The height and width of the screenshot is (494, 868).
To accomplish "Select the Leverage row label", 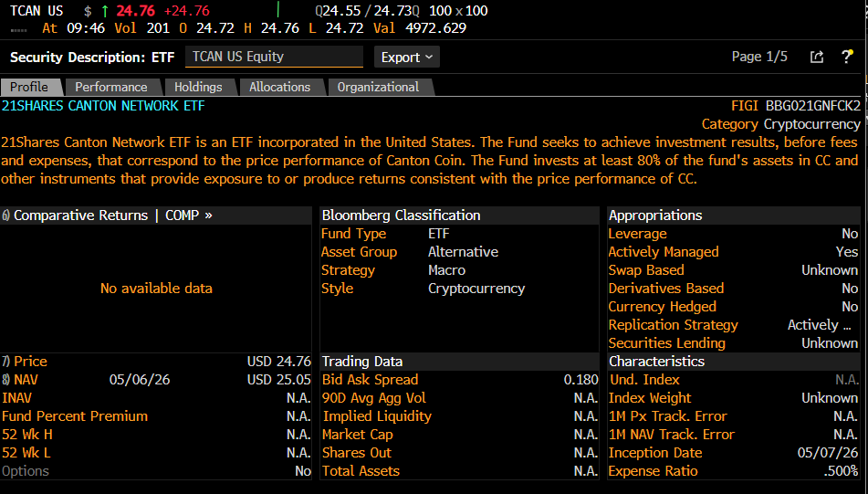I will (x=637, y=234).
